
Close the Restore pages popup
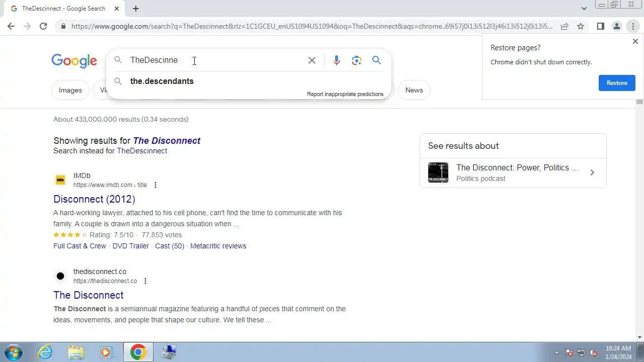[x=635, y=42]
